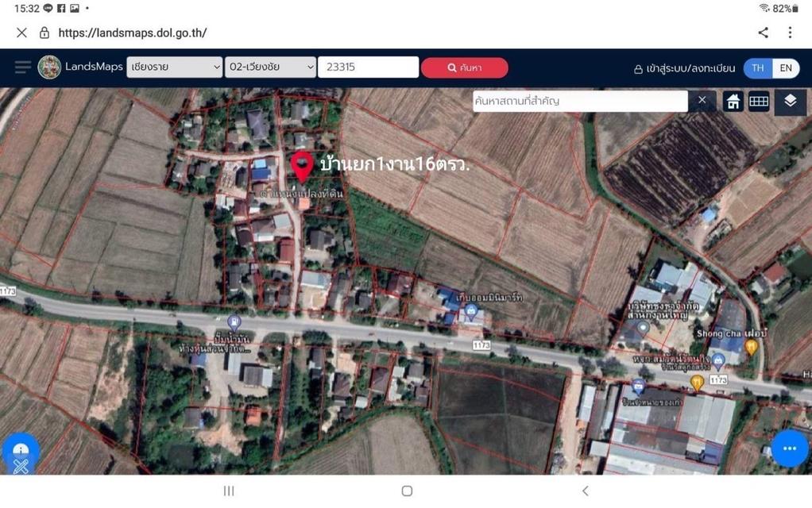Open the map layers icon
The height and width of the screenshot is (508, 812).
pyautogui.click(x=791, y=102)
